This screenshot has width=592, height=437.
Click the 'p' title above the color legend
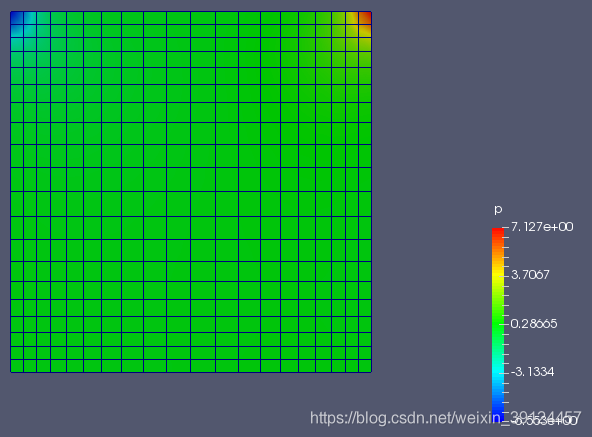pos(498,210)
